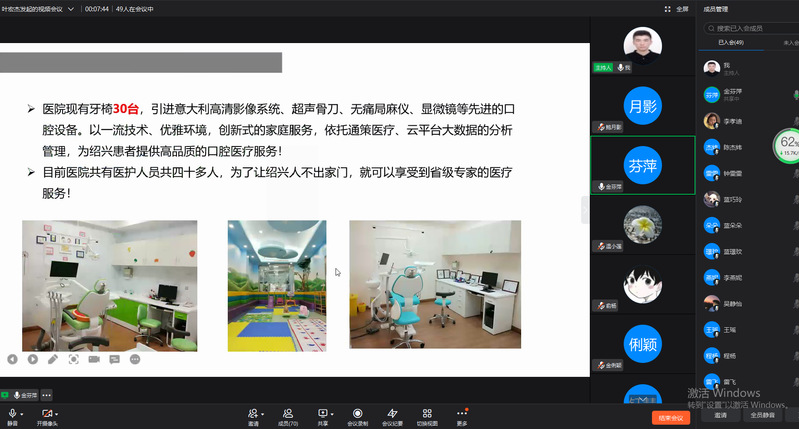The width and height of the screenshot is (799, 429).
Task: Open the More (更多) toolbar icon
Action: click(462, 413)
